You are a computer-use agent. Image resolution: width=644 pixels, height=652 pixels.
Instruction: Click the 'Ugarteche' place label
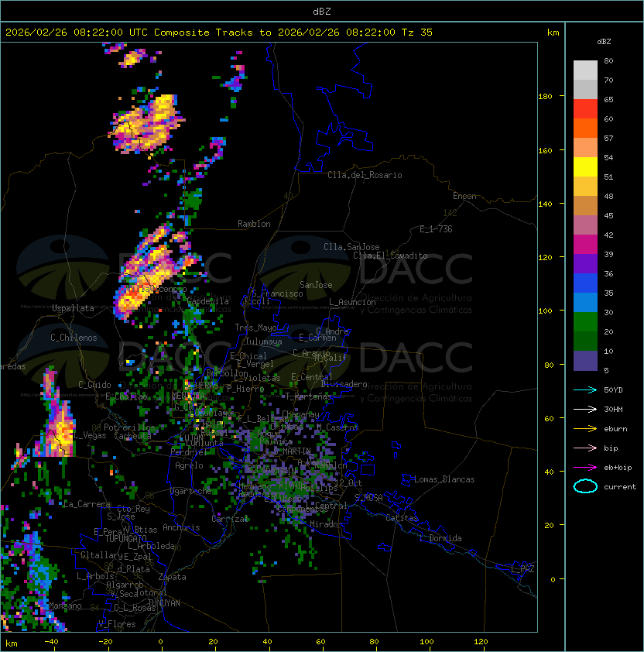pyautogui.click(x=191, y=491)
